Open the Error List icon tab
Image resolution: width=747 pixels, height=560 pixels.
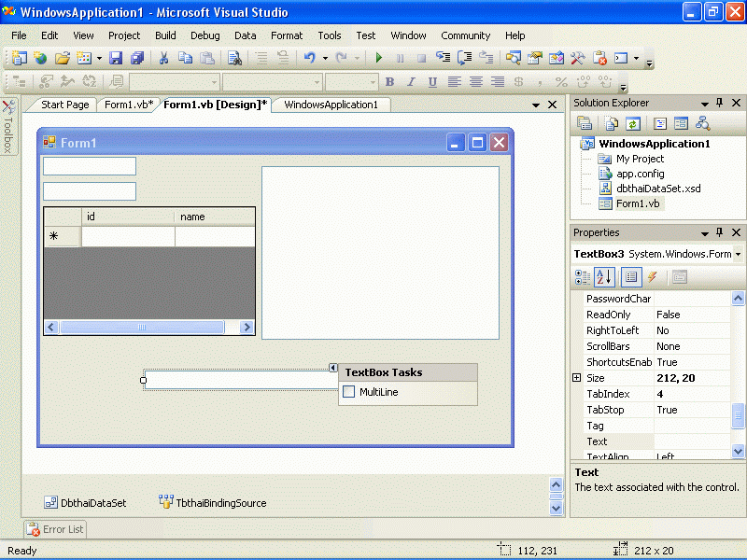coord(55,529)
